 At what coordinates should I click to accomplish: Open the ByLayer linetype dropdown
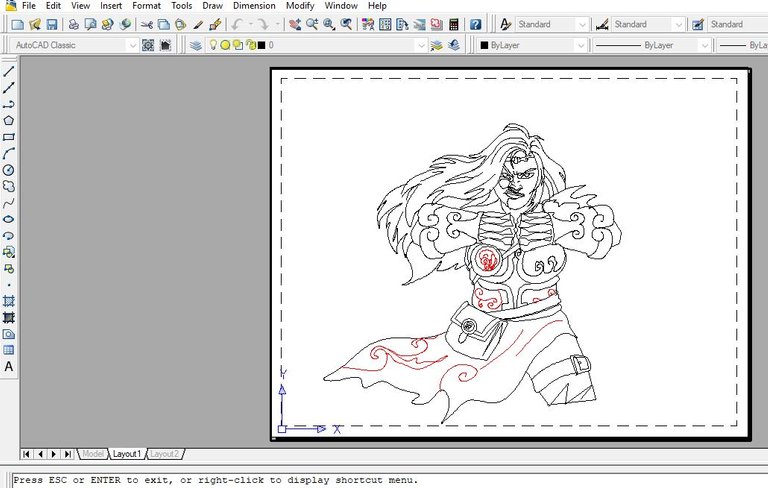coord(704,45)
